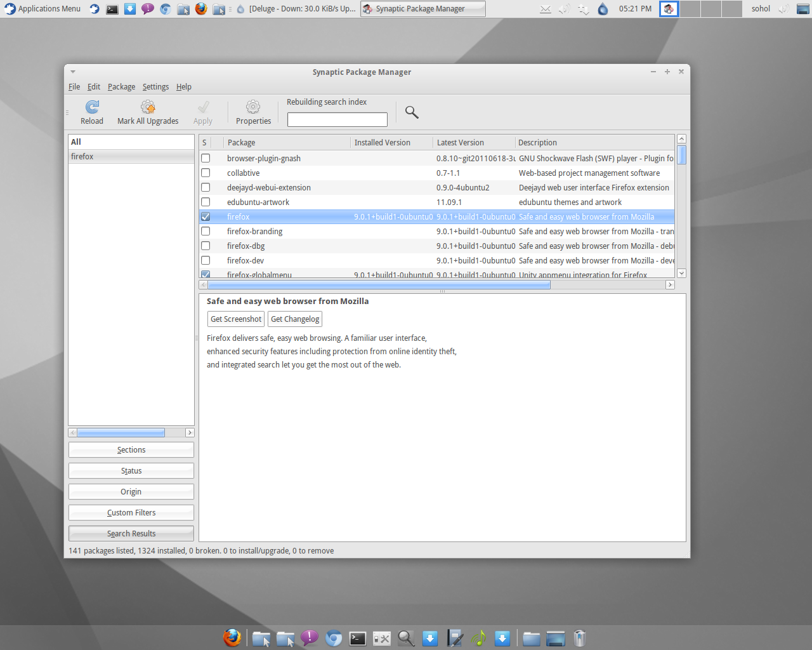Click the green music note dock icon
The image size is (812, 650).
click(x=478, y=638)
